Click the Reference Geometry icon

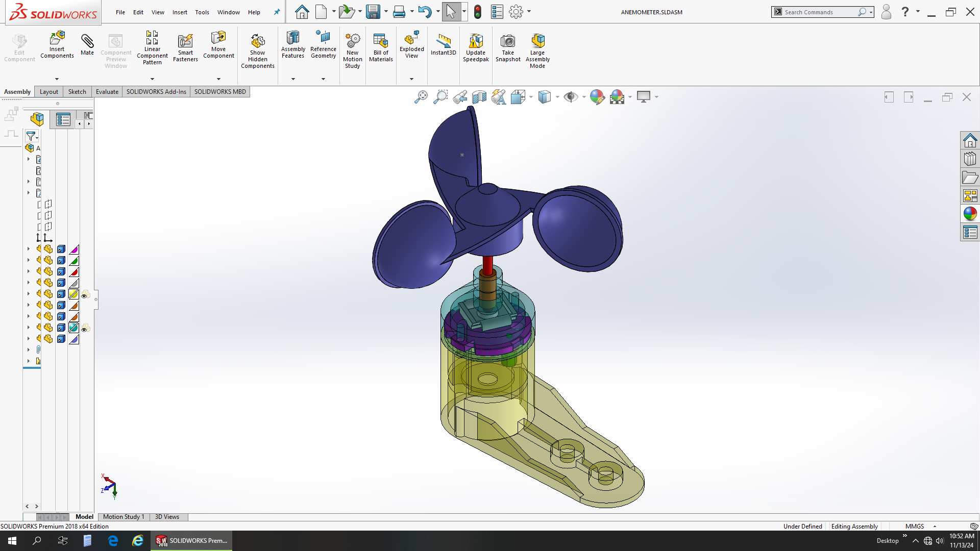[x=323, y=45]
